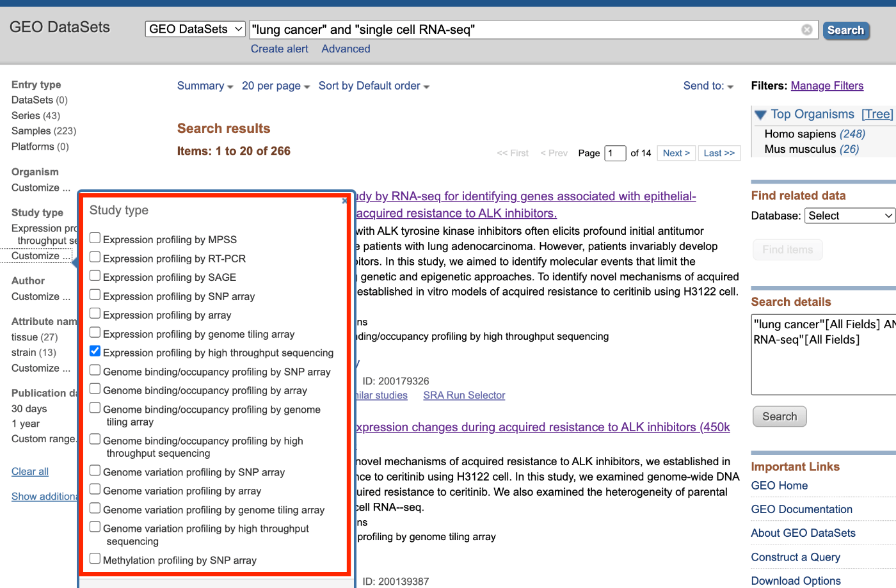Filter by Mus musculus (26)
The height and width of the screenshot is (588, 896).
tap(812, 149)
